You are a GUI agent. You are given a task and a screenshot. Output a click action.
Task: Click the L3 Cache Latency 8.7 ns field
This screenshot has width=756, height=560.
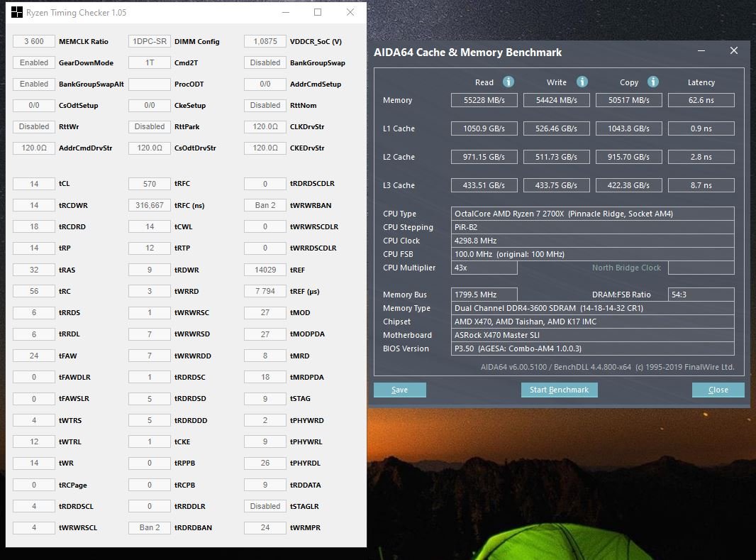tap(701, 185)
